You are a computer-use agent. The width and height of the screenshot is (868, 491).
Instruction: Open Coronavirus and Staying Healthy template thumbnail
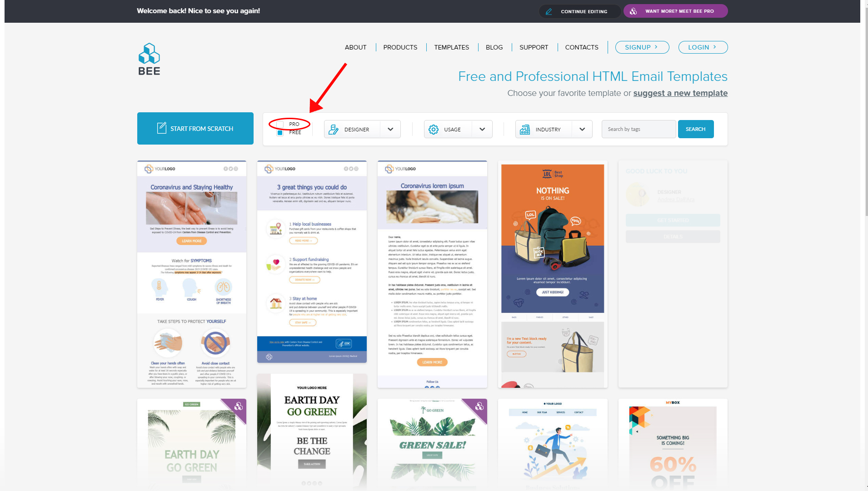(192, 274)
